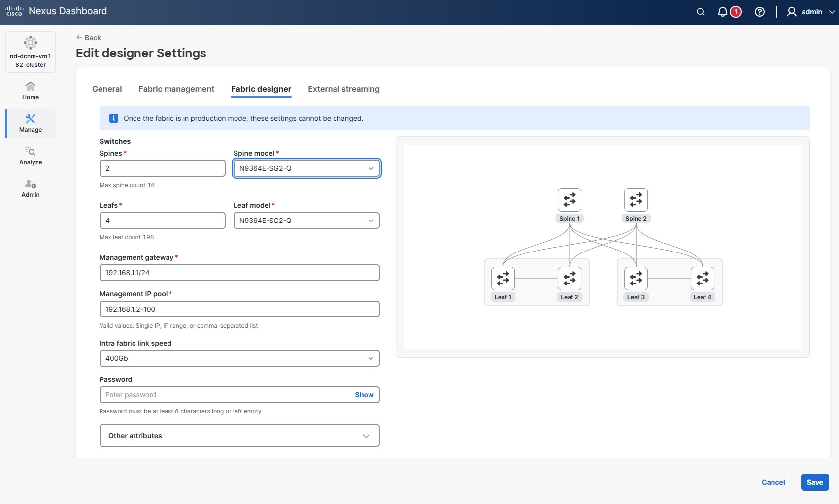Open the Intra fabric link speed dropdown
The height and width of the screenshot is (504, 839).
(239, 358)
